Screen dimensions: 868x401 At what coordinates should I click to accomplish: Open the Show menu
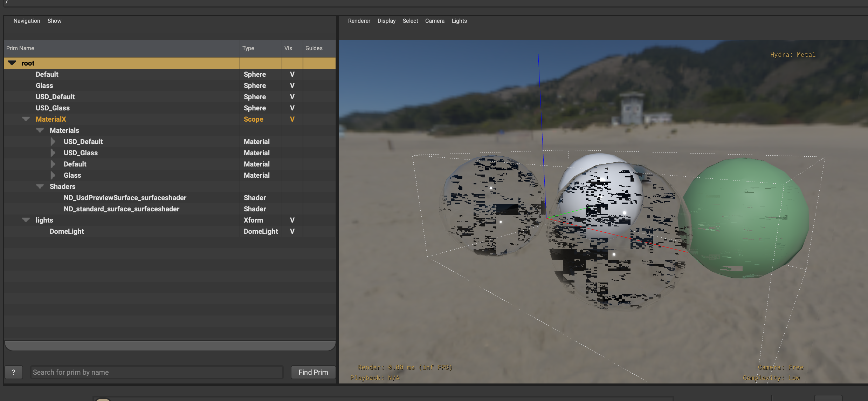tap(54, 21)
